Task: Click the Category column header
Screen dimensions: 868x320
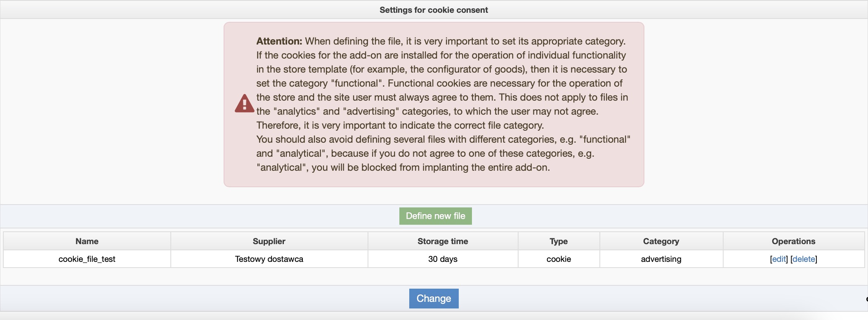Action: click(x=661, y=241)
